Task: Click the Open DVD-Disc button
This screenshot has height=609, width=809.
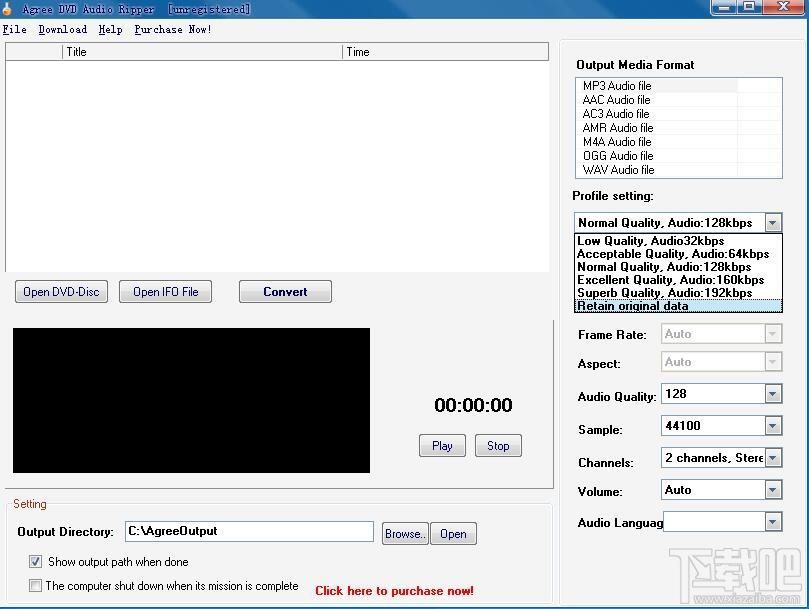Action: click(61, 292)
